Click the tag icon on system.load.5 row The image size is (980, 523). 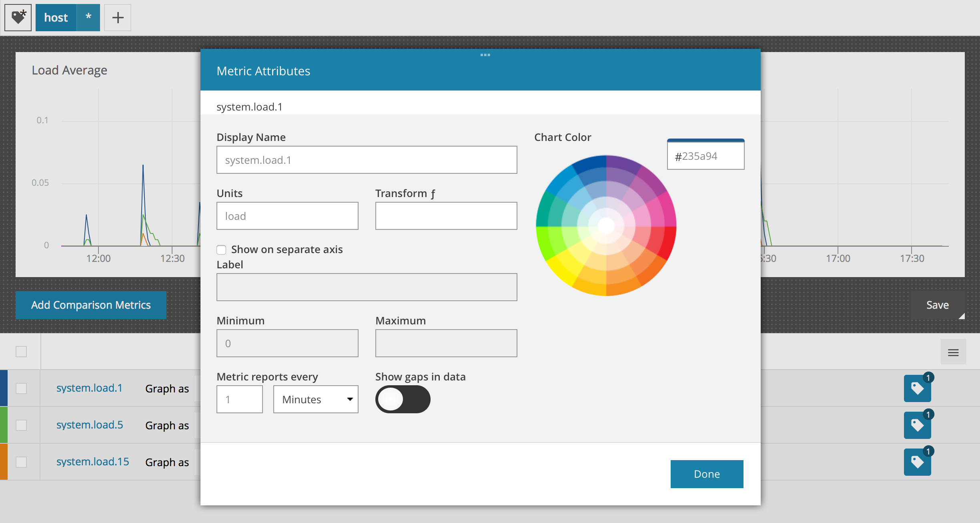pos(917,425)
